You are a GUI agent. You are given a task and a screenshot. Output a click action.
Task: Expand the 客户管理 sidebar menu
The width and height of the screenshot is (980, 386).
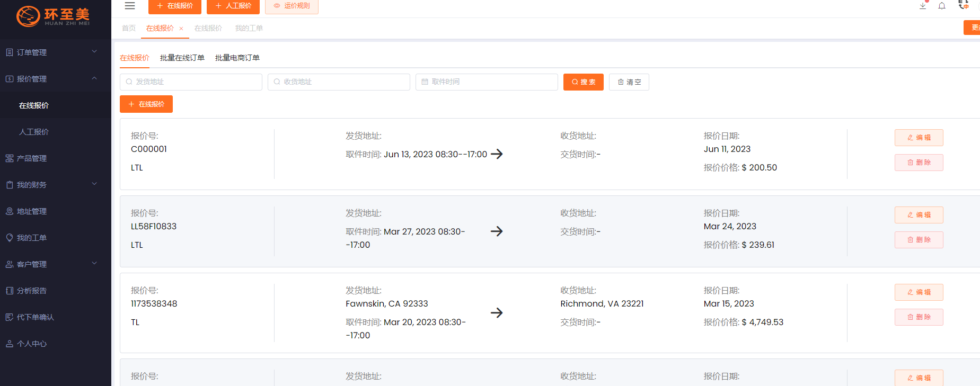(53, 264)
